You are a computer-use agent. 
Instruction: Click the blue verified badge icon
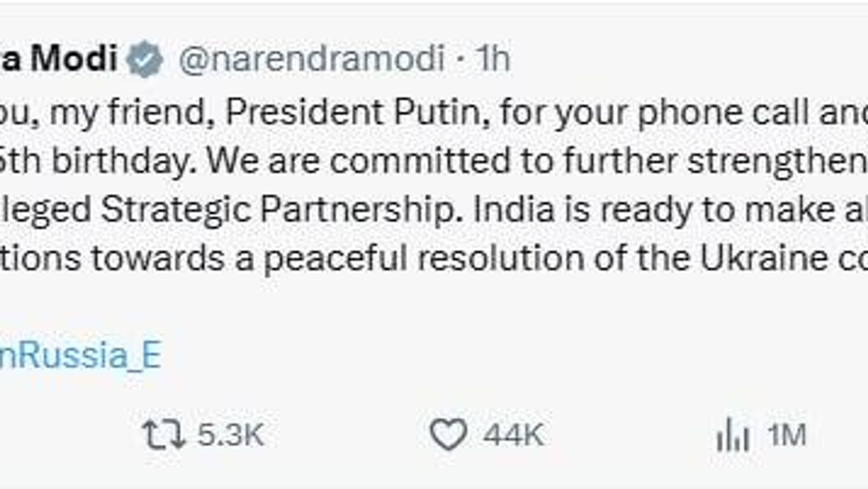coord(144,59)
